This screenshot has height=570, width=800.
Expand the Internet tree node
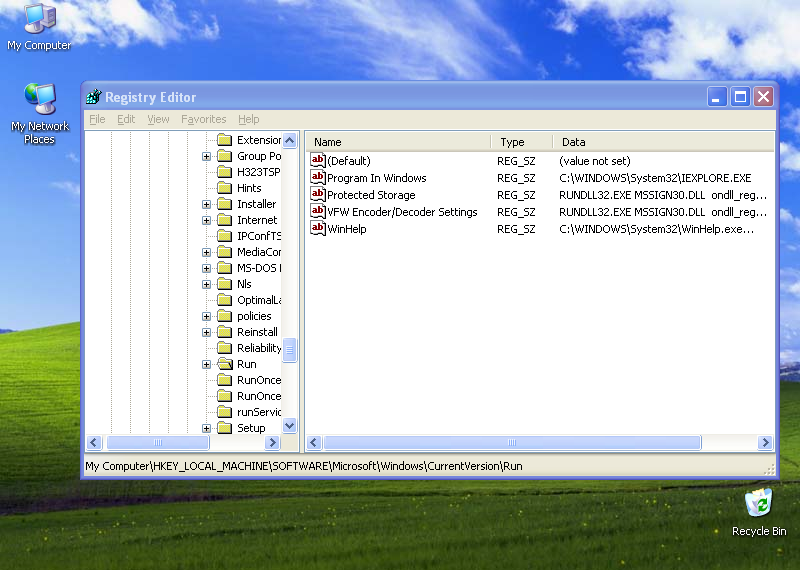click(206, 220)
